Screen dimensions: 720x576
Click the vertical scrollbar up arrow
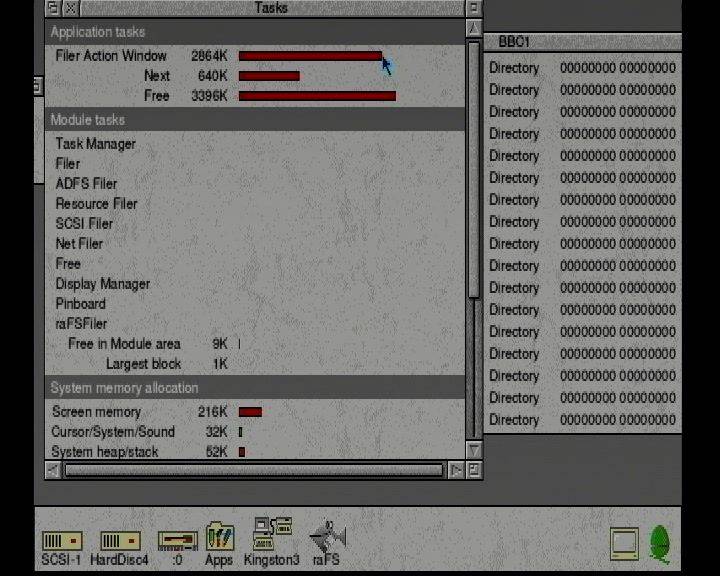click(474, 28)
